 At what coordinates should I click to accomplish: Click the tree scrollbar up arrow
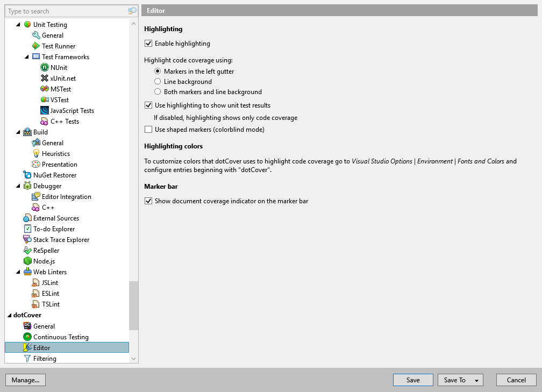[x=134, y=24]
